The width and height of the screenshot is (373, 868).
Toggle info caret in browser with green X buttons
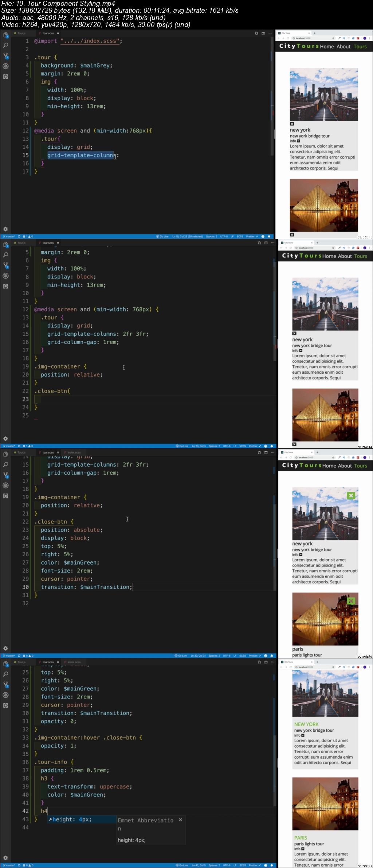click(x=301, y=554)
